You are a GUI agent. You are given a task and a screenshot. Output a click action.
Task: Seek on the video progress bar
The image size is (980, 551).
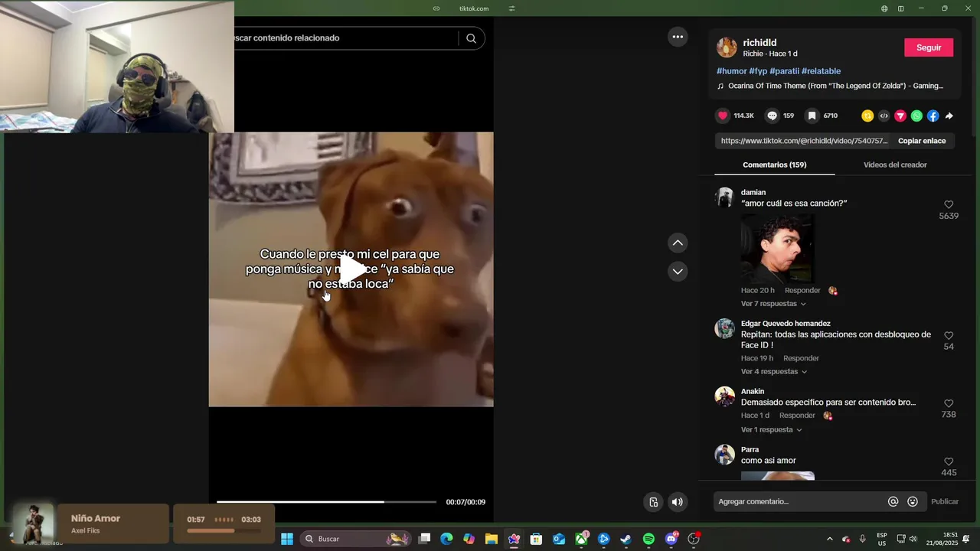(x=326, y=502)
